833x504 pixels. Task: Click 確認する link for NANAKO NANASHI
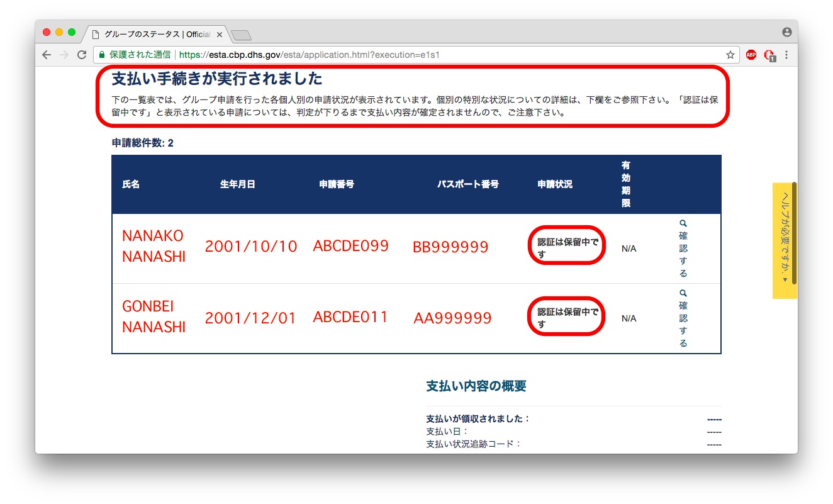coord(683,254)
